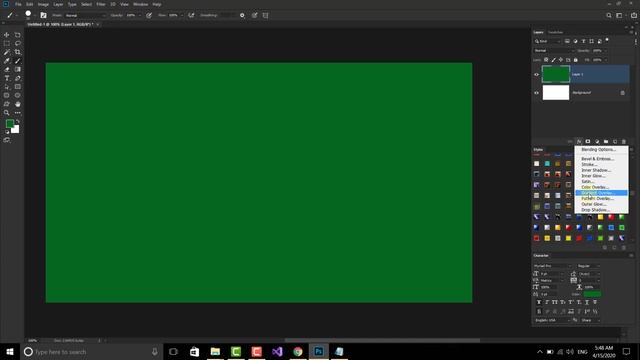Choose Blending Options from layer style menu

coord(601,150)
